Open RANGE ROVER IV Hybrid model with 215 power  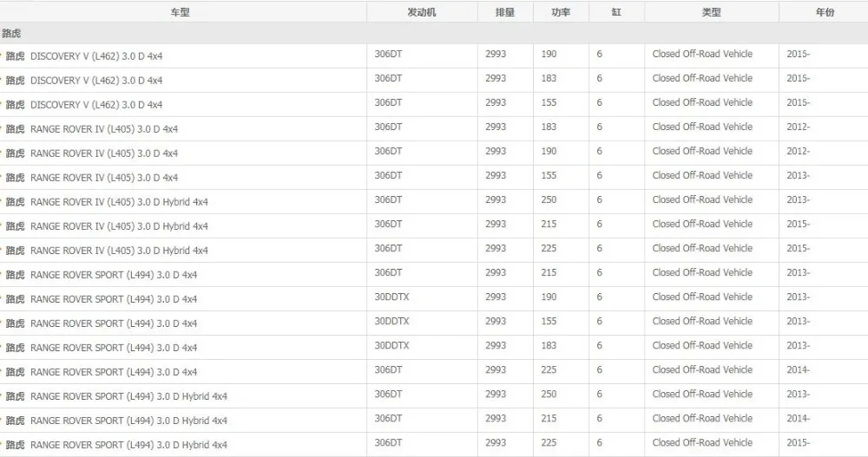[119, 226]
